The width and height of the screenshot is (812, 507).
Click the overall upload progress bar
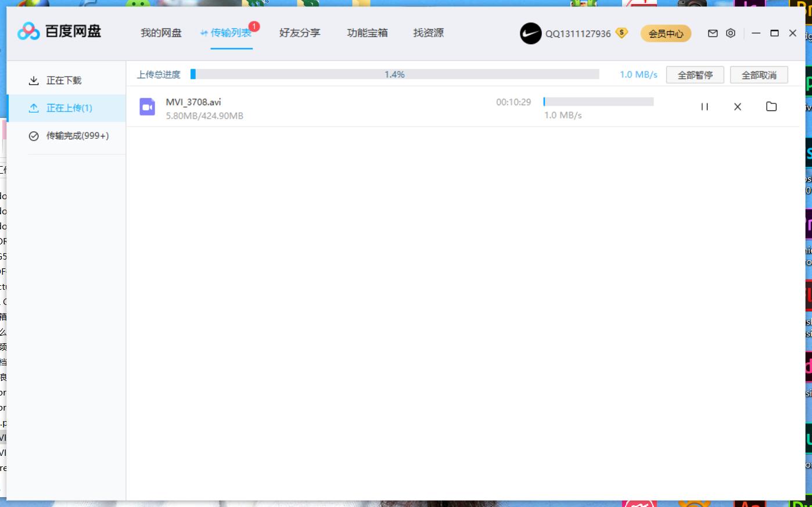(x=397, y=74)
